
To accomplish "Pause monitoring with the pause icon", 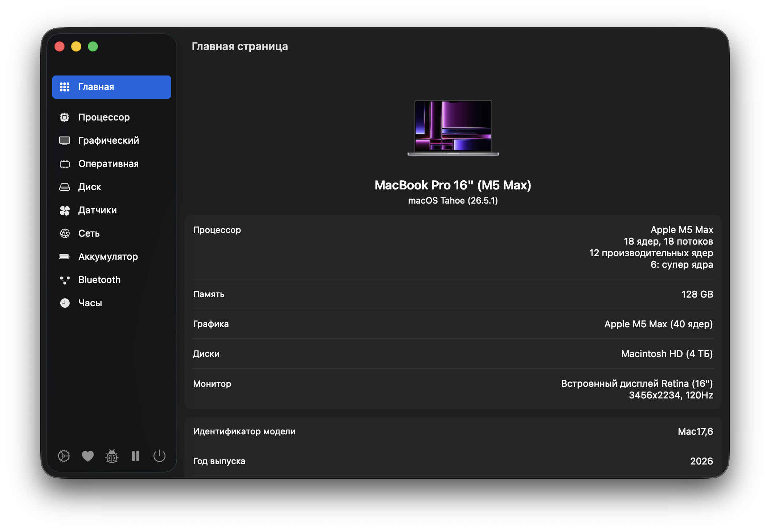I will [135, 456].
